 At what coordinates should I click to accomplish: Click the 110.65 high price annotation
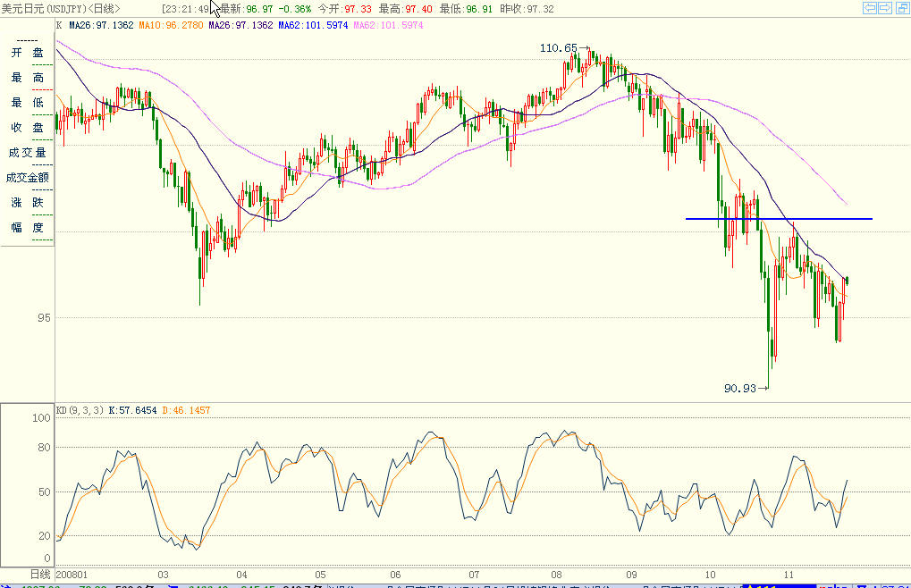[559, 48]
